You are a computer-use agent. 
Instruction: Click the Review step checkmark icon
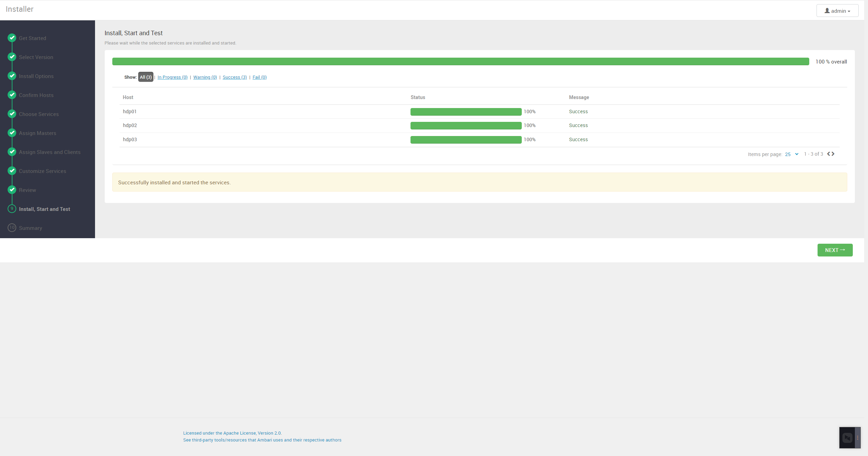coord(12,190)
